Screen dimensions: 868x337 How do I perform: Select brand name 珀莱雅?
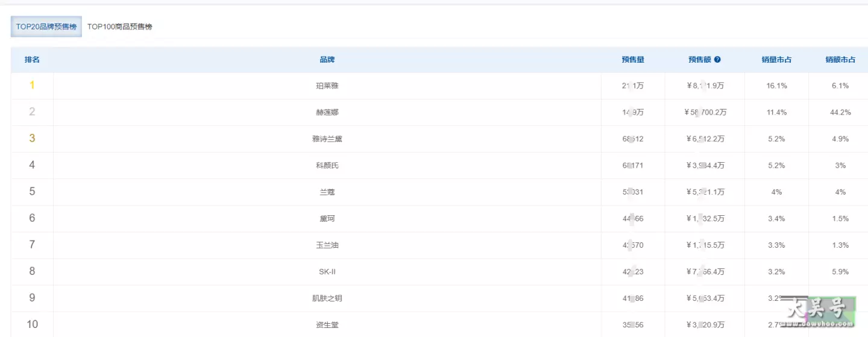pyautogui.click(x=327, y=86)
